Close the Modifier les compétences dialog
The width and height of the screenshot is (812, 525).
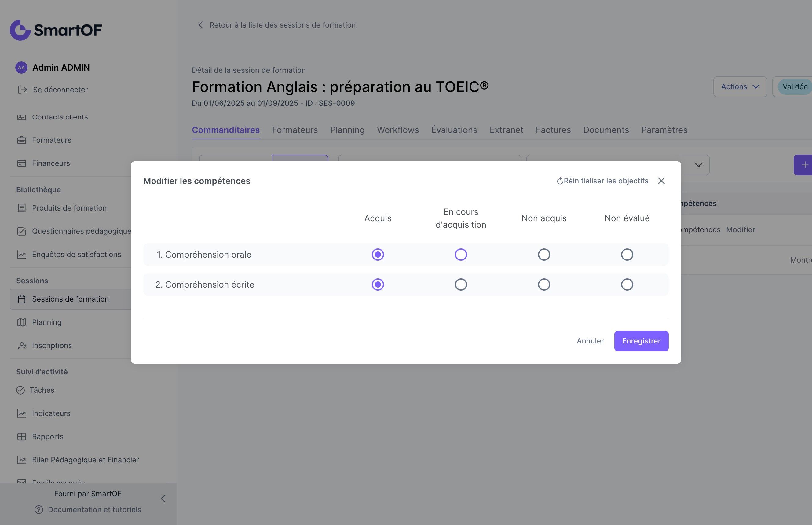tap(661, 181)
